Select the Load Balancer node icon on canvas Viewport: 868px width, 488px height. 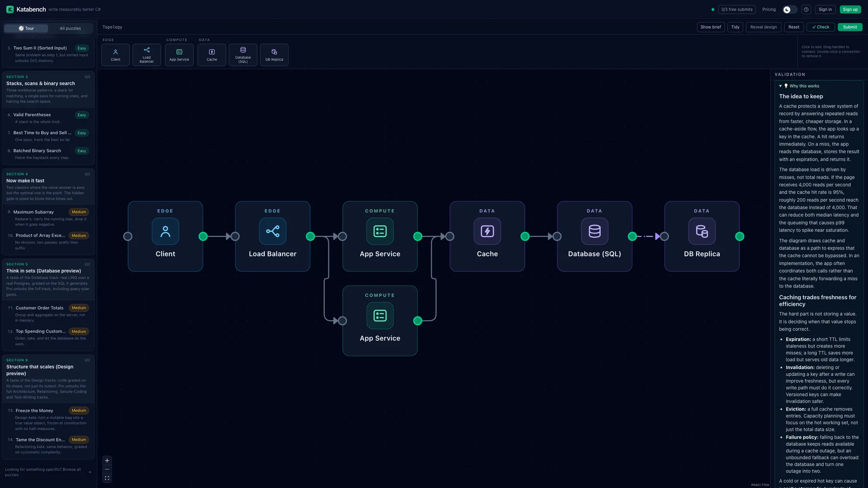(272, 231)
